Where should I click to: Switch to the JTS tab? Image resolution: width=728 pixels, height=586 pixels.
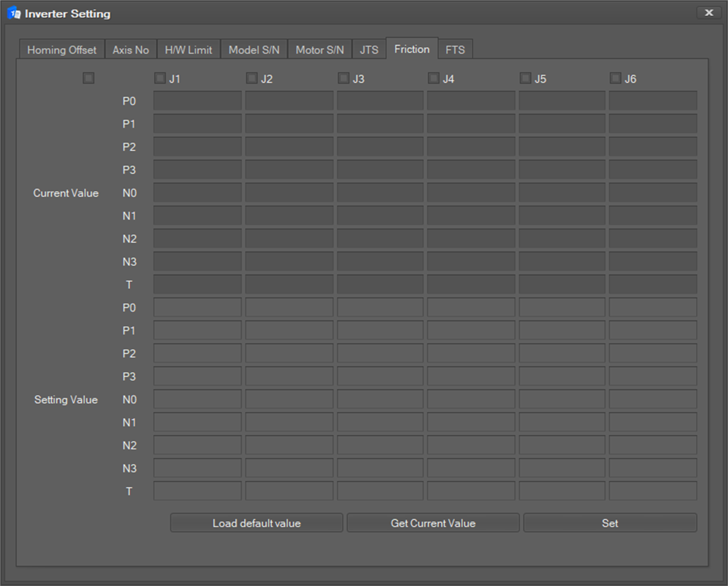[369, 50]
